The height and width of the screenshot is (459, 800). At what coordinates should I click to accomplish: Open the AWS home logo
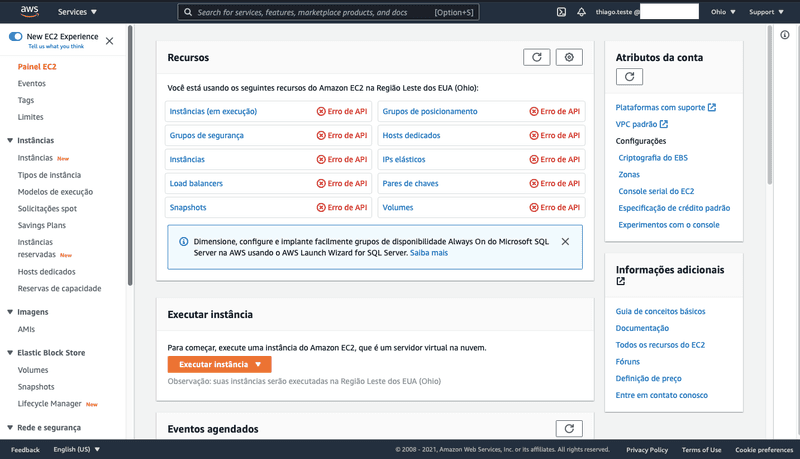30,11
